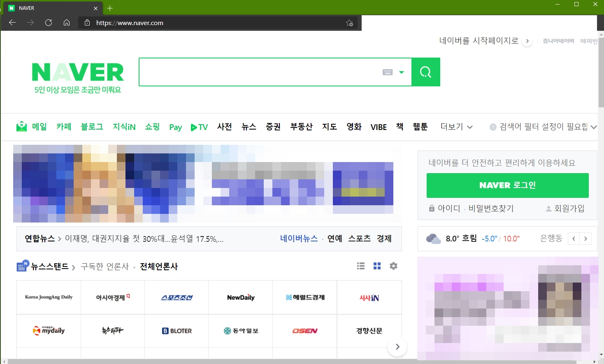Open Pay in the navigation menu
604x364 pixels.
pyautogui.click(x=176, y=127)
